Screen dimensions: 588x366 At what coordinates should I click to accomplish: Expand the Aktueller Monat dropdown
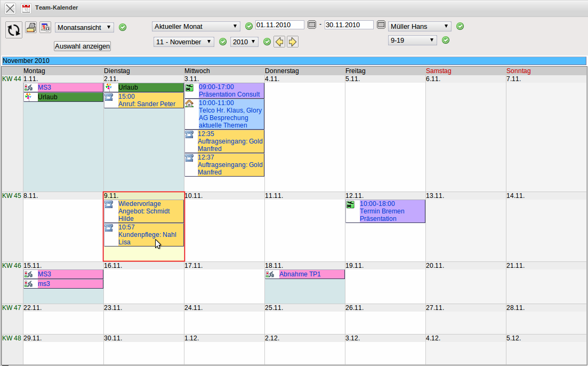pos(196,26)
